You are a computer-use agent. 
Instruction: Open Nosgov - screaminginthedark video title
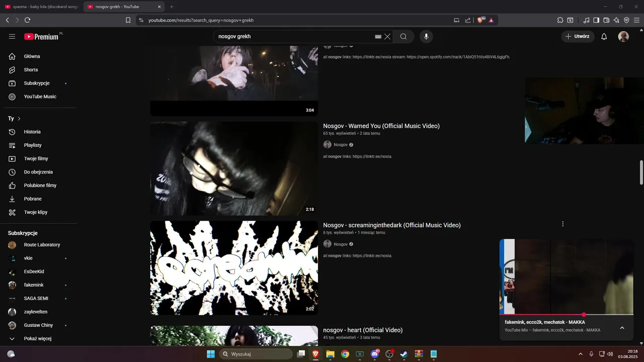[x=392, y=225]
